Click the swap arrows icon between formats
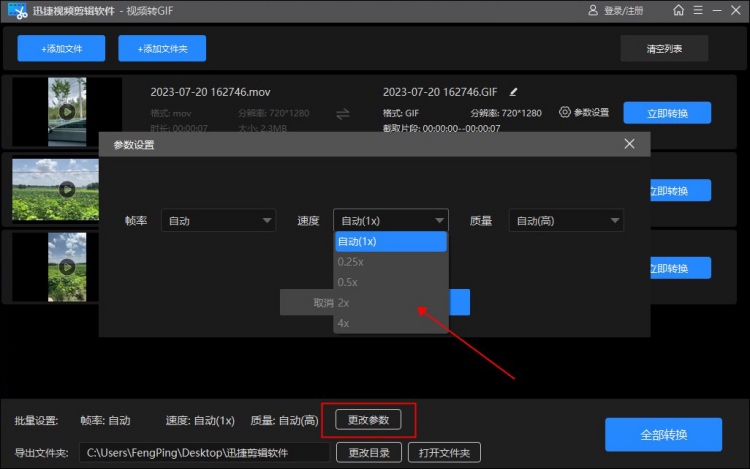Screen dimensions: 750x469 pos(342,114)
